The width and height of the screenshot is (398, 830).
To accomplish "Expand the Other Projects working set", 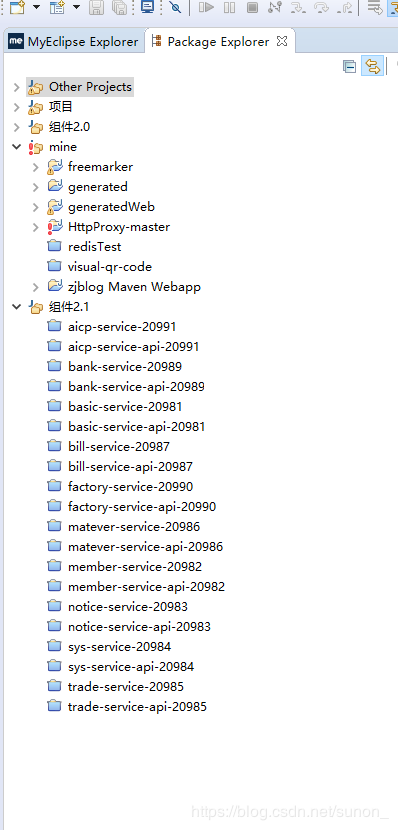I will tap(17, 87).
